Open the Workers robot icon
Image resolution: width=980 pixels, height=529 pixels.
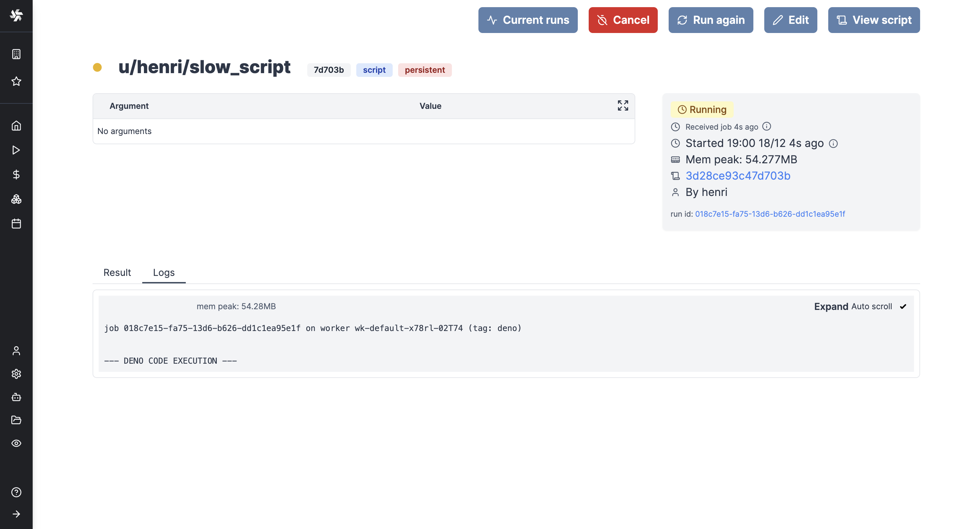(x=16, y=397)
